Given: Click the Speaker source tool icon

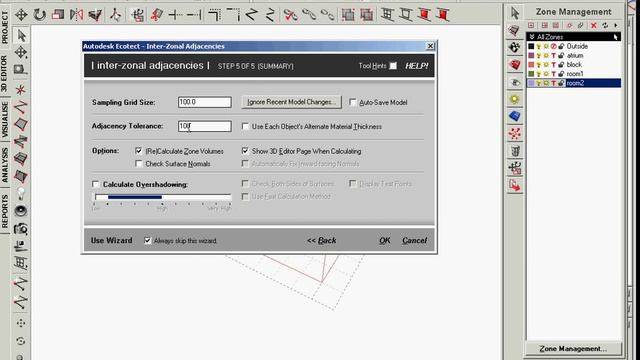Looking at the screenshot, I should [x=20, y=211].
